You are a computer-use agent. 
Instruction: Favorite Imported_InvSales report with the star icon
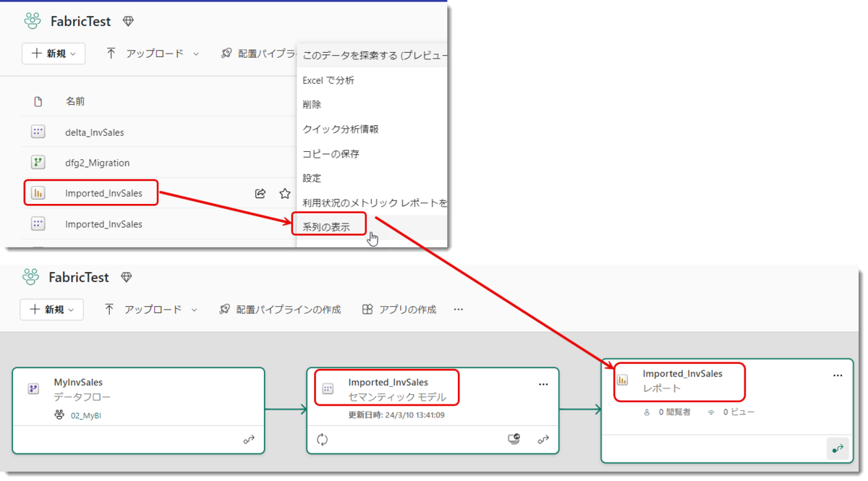point(285,194)
